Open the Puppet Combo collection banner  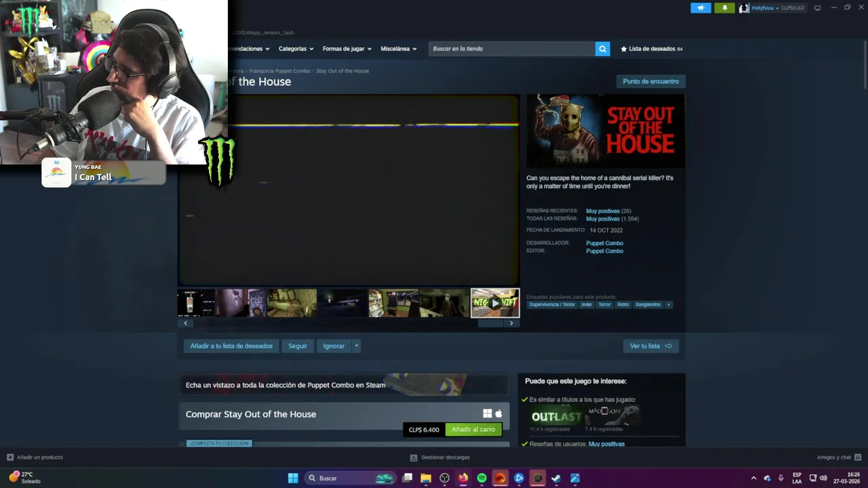(x=344, y=385)
